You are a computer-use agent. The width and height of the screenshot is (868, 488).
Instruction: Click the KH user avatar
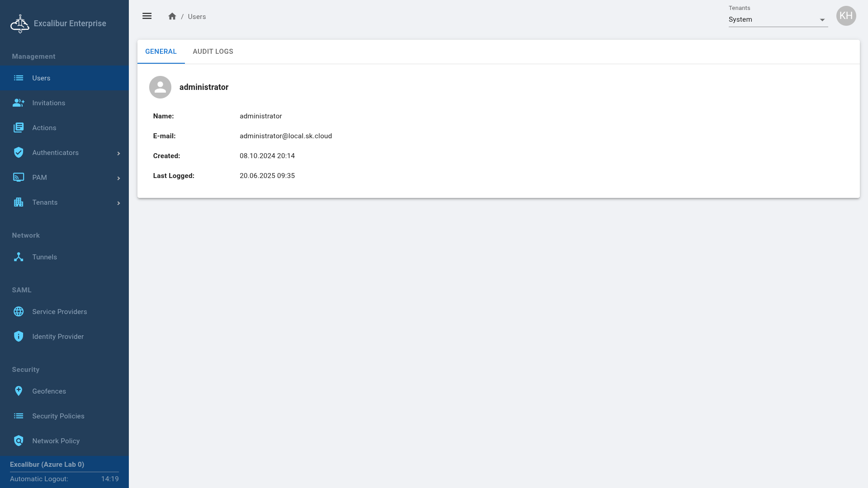[846, 16]
